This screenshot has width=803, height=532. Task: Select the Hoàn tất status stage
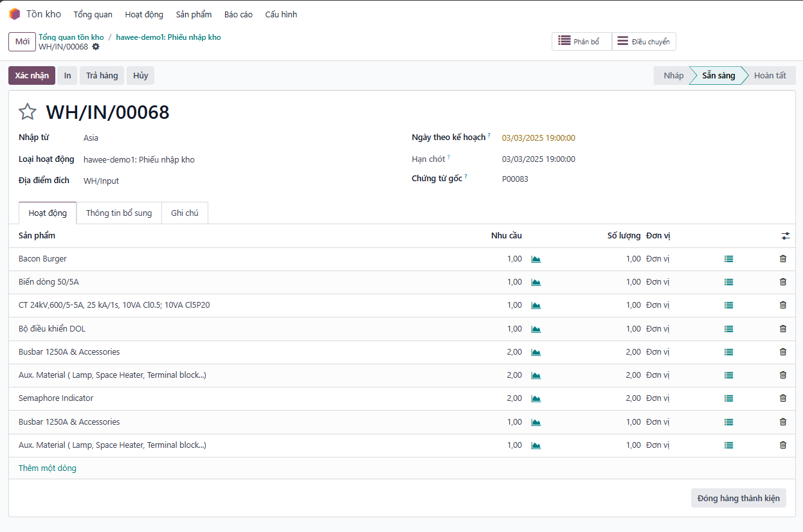point(770,76)
